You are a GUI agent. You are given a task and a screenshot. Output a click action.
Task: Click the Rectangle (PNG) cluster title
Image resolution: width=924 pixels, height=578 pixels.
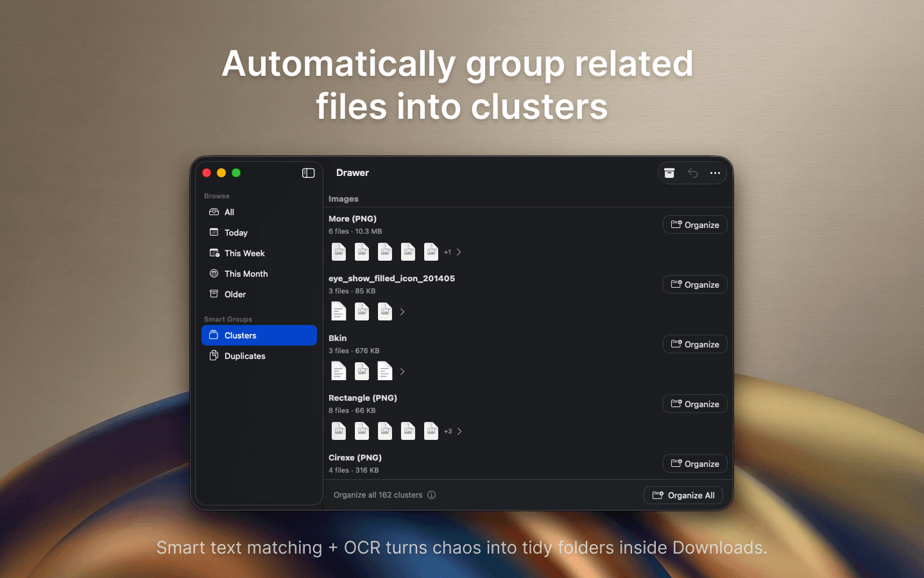click(x=363, y=398)
